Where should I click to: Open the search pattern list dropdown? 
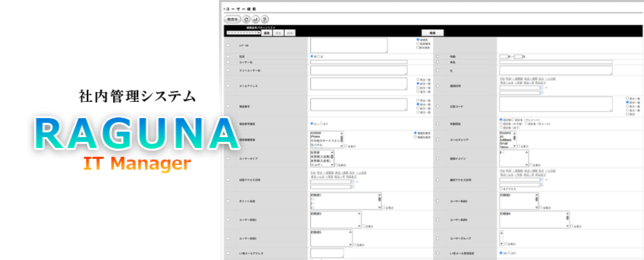pos(243,33)
